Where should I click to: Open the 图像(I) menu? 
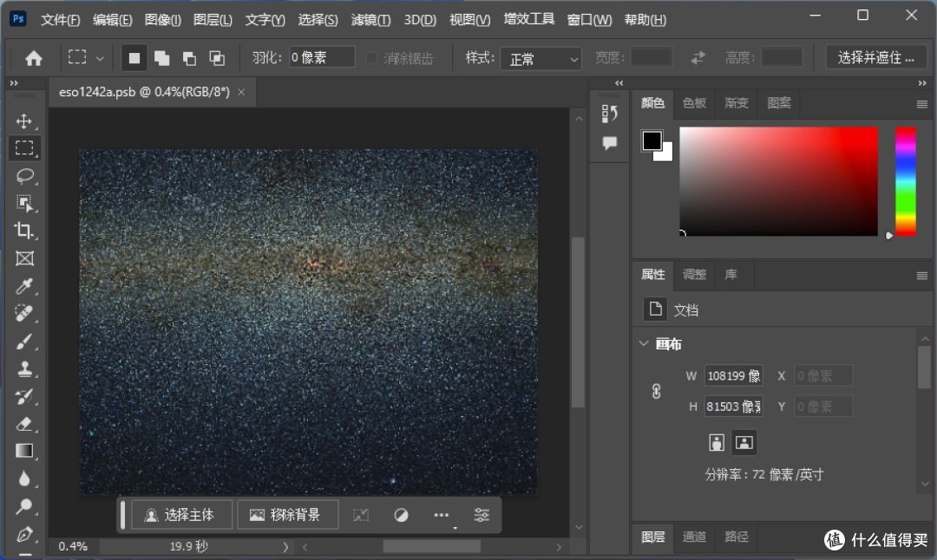coord(162,20)
